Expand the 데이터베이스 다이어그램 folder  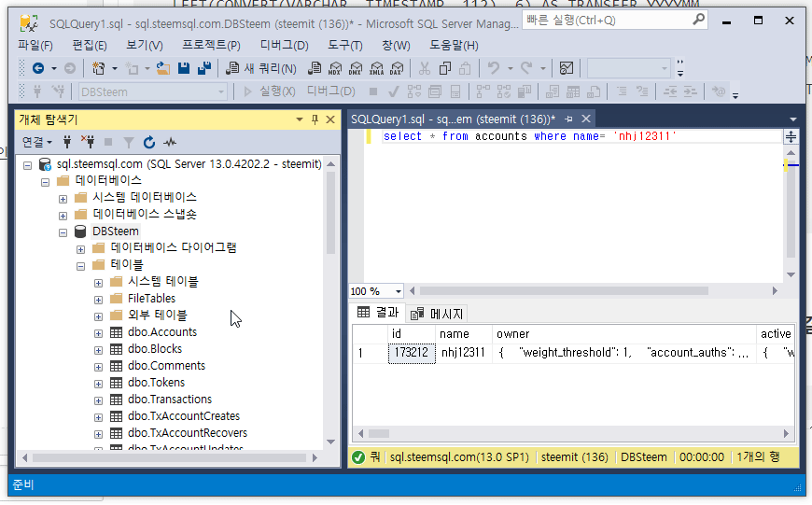(80, 249)
